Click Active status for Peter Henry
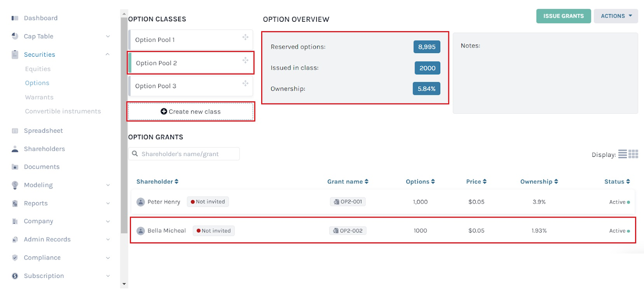This screenshot has width=644, height=290. [619, 202]
